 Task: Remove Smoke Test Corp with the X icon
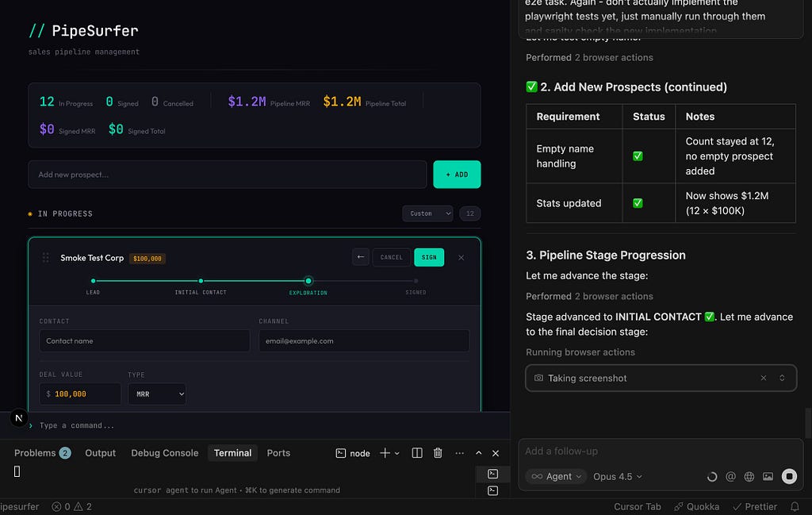(461, 257)
